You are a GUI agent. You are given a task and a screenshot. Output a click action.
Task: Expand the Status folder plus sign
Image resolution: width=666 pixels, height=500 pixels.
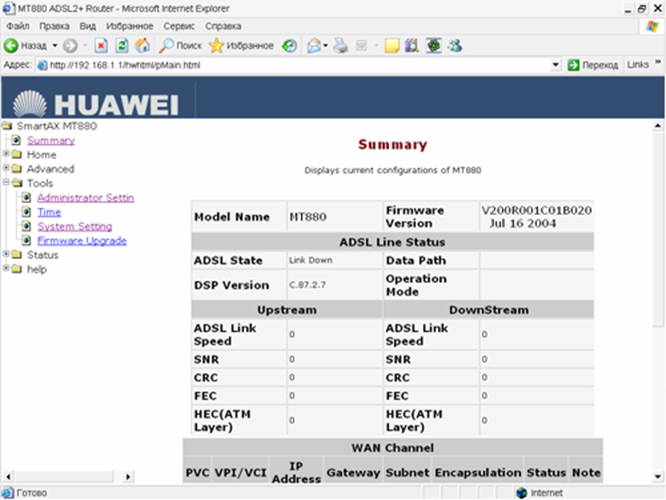(x=6, y=254)
